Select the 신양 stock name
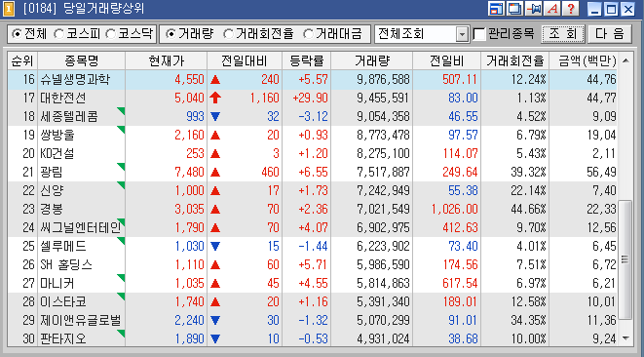The image size is (644, 357). 52,190
